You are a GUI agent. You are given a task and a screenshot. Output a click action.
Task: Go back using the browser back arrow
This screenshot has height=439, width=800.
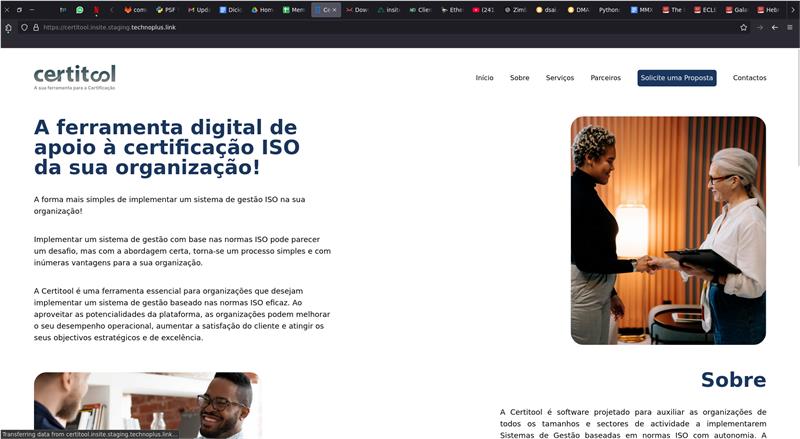(x=775, y=27)
